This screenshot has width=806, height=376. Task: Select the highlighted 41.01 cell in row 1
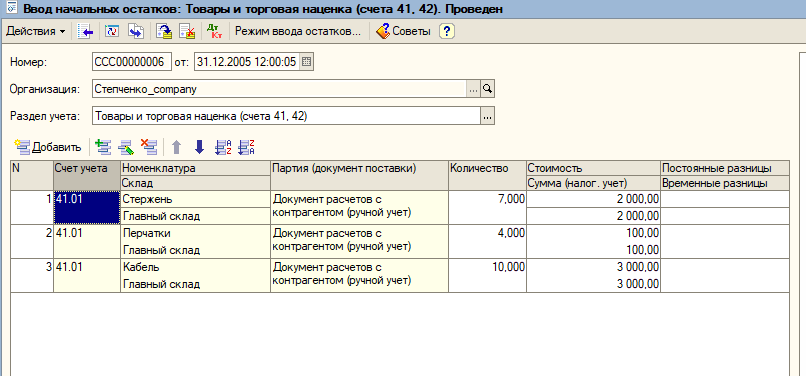[x=87, y=208]
